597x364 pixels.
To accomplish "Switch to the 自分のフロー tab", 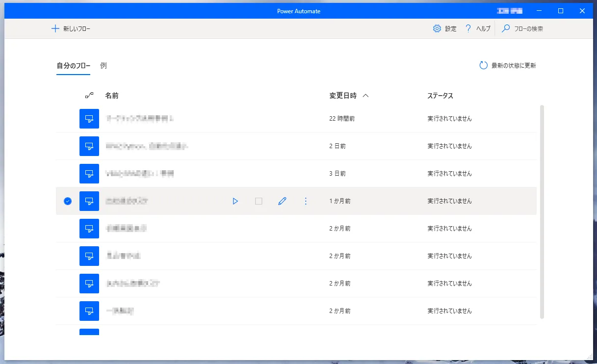I will (x=73, y=66).
